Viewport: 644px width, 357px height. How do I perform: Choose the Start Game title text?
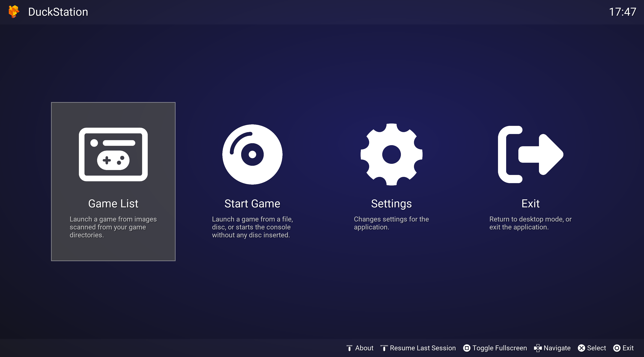point(252,203)
